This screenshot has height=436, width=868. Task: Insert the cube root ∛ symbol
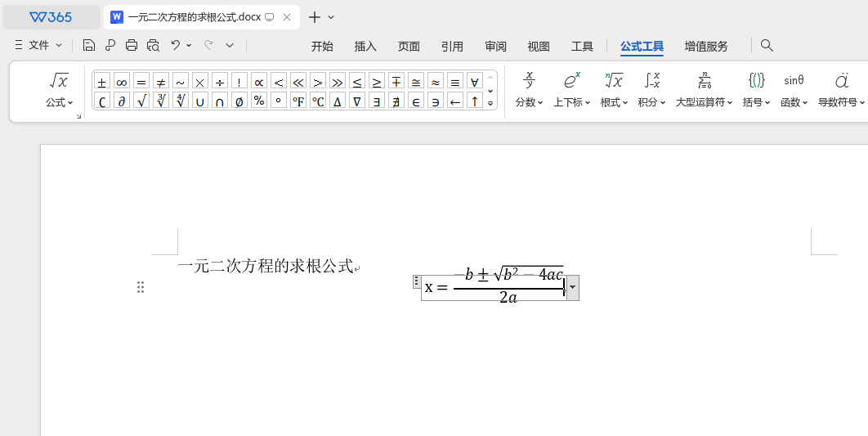[x=161, y=101]
